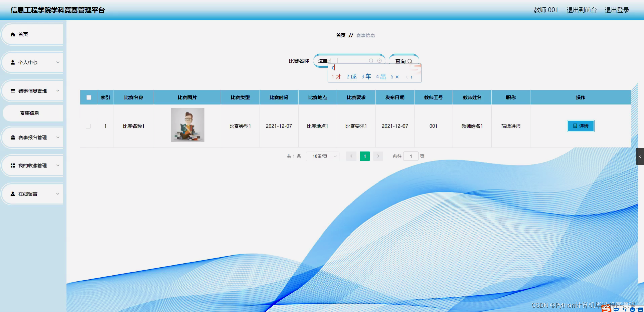Expand the 个人中心 sidebar section

click(32, 62)
